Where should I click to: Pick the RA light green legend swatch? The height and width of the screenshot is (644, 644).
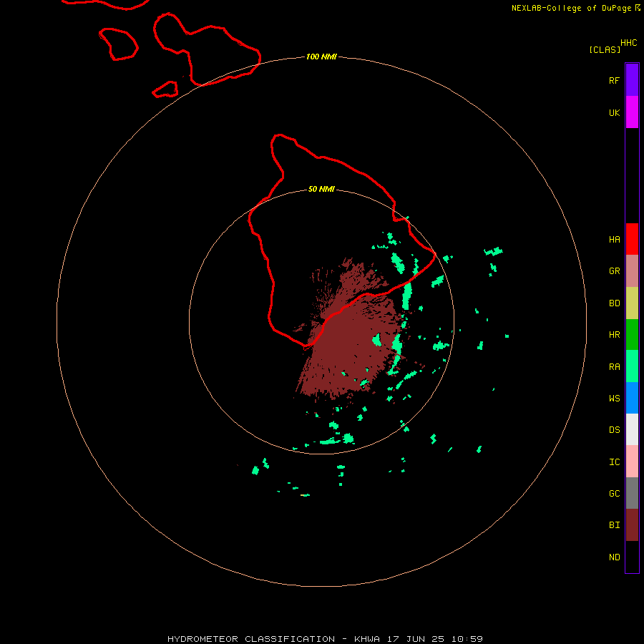click(632, 366)
